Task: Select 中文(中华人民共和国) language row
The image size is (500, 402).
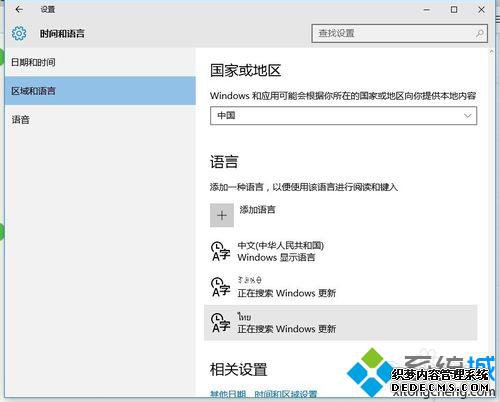Action: (341, 251)
